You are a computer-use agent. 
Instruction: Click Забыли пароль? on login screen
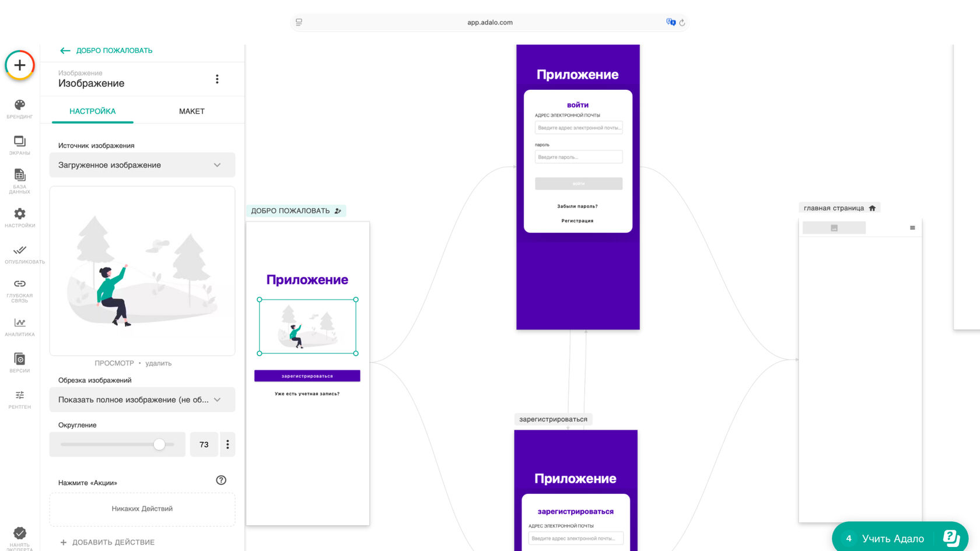[x=577, y=206]
